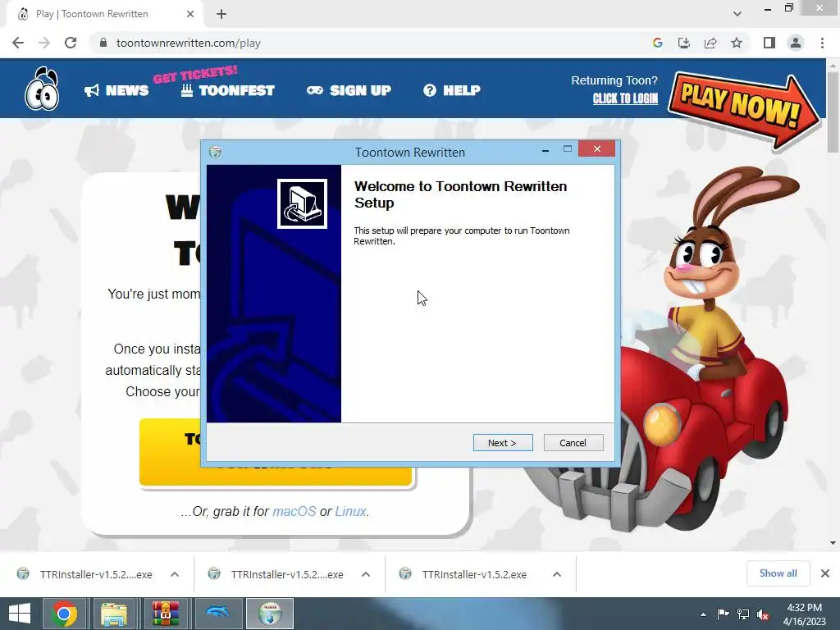Viewport: 840px width, 630px height.
Task: Click the Google icon in address bar
Action: (x=658, y=43)
